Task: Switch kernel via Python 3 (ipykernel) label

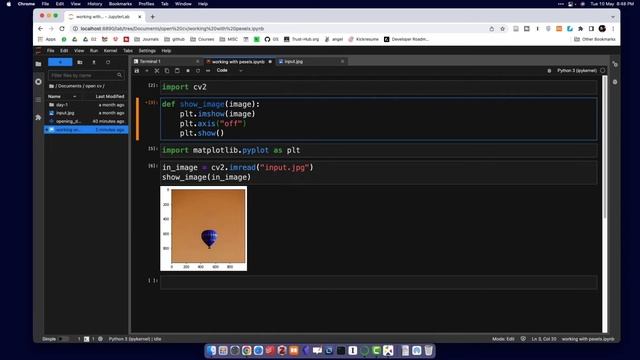Action: [577, 71]
